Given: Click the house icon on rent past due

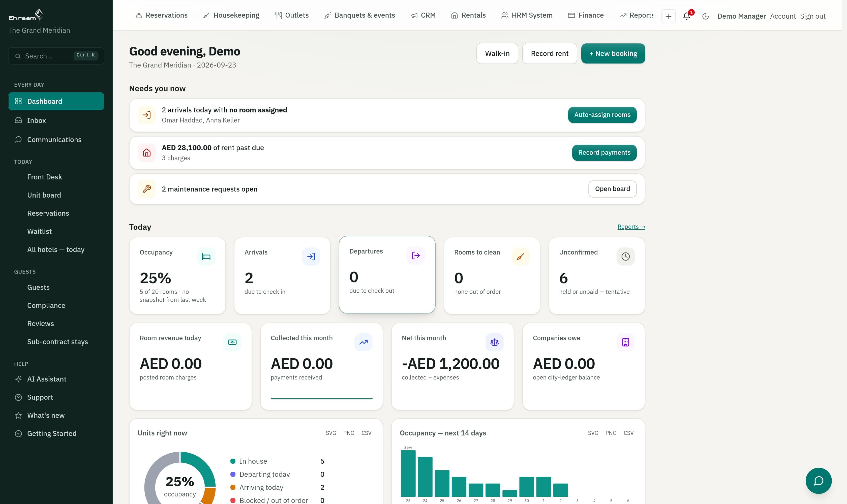Looking at the screenshot, I should point(147,153).
